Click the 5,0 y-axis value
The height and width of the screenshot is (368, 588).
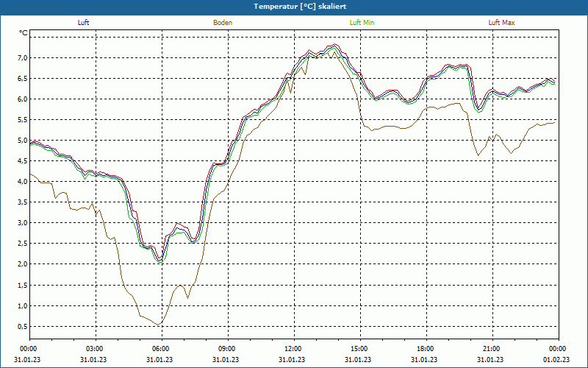23,141
